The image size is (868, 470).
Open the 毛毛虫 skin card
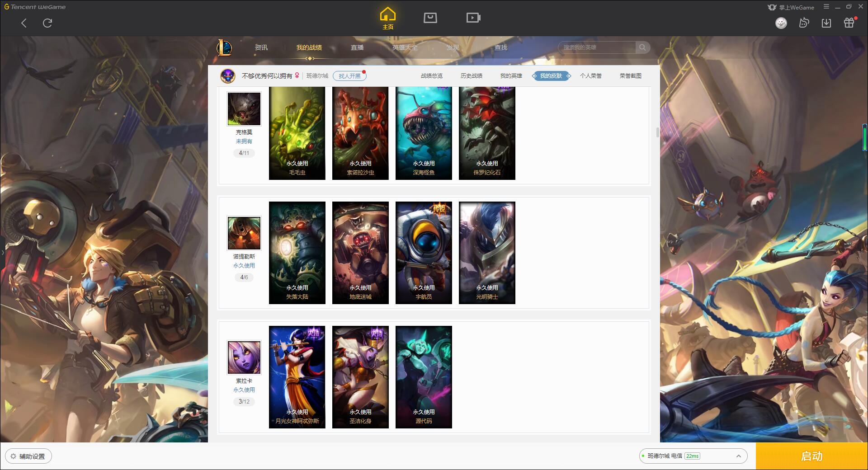(x=297, y=133)
